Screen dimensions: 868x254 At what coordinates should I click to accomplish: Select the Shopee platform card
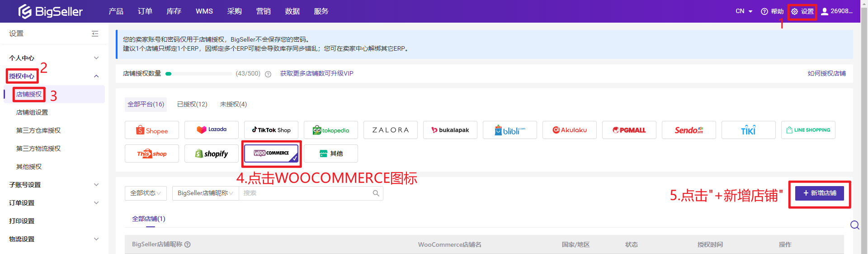click(152, 130)
